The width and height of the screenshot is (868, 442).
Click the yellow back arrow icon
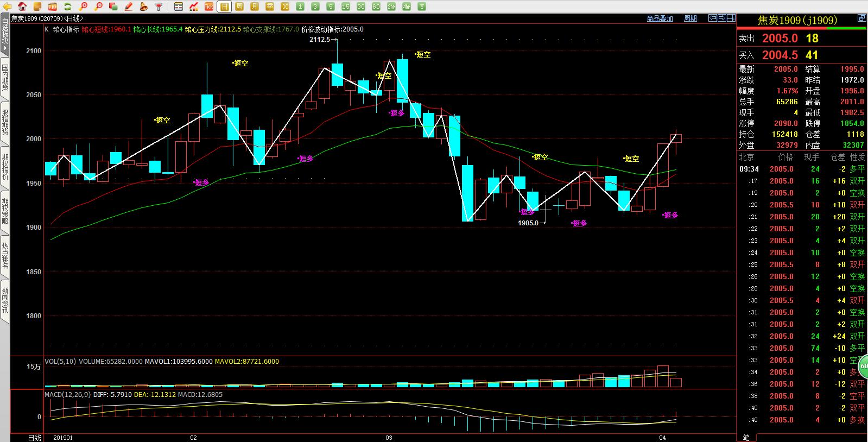click(7, 7)
